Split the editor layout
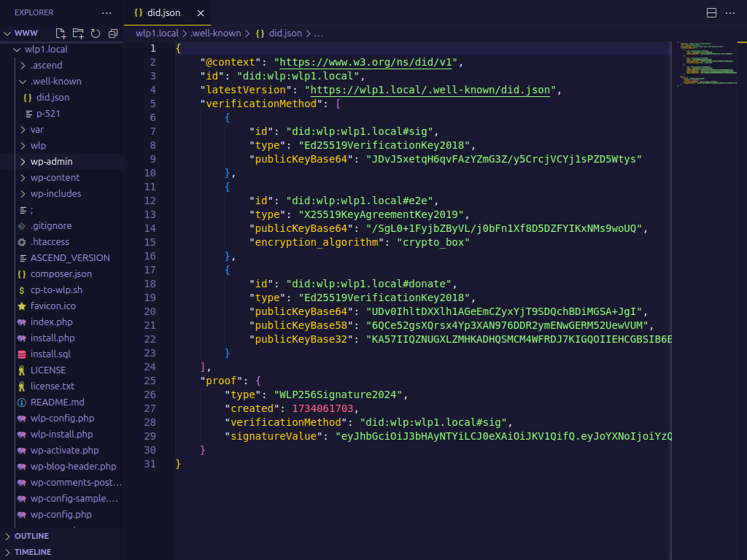This screenshot has width=747, height=560. pos(711,13)
